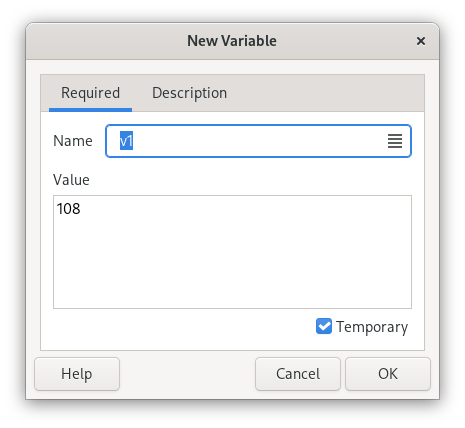The width and height of the screenshot is (465, 428).
Task: Toggle the Temporary checkbox
Action: click(x=324, y=326)
